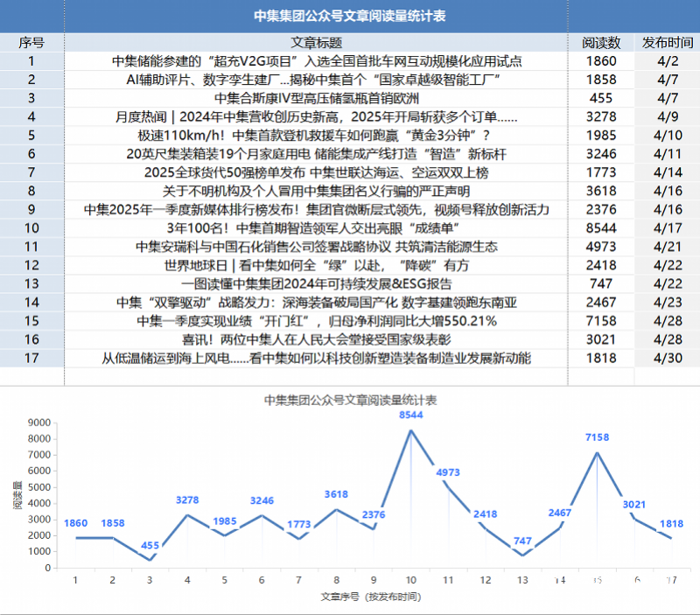Select the article title about 超充V2G项目
This screenshot has height=615, width=700.
(x=317, y=61)
